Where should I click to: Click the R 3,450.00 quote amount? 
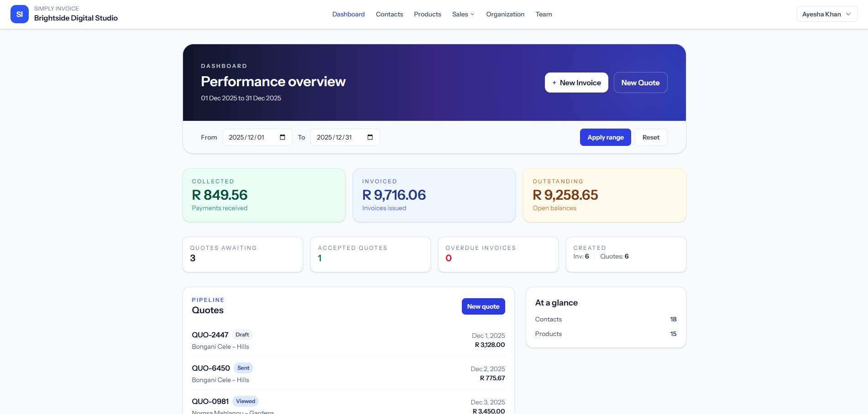tap(489, 411)
